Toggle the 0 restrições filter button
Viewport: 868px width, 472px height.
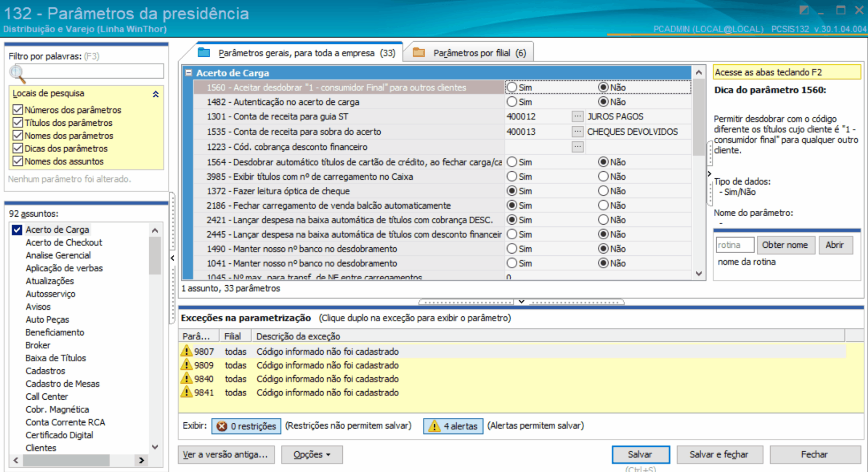point(247,426)
